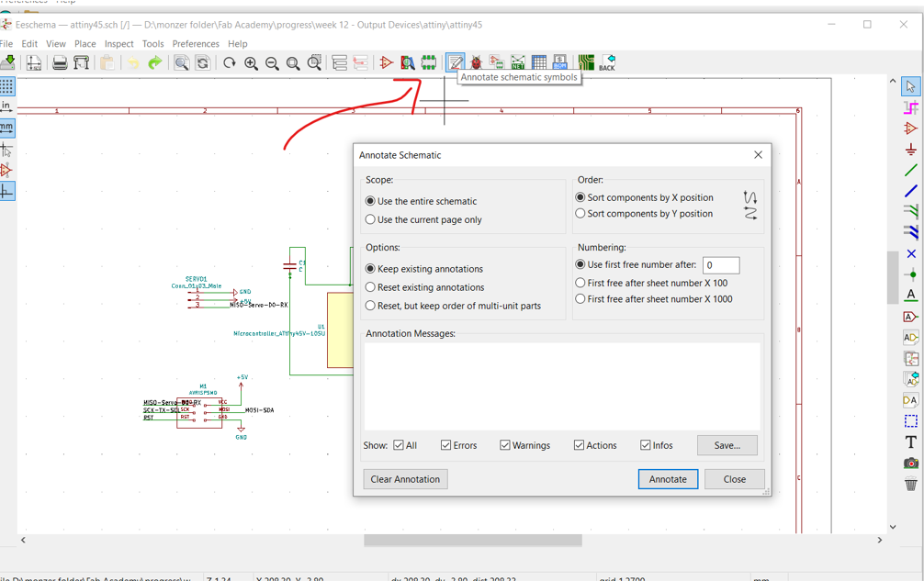
Task: Open the Place menu
Action: pos(85,43)
